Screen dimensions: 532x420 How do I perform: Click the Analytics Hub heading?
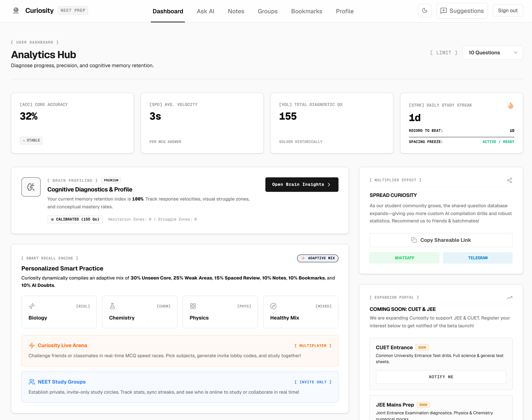click(x=44, y=55)
